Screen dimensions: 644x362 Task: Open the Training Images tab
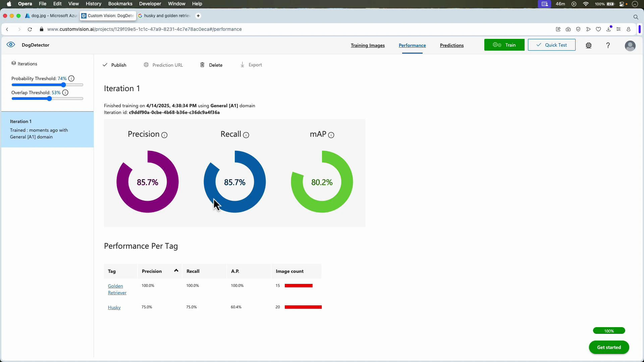[368, 45]
